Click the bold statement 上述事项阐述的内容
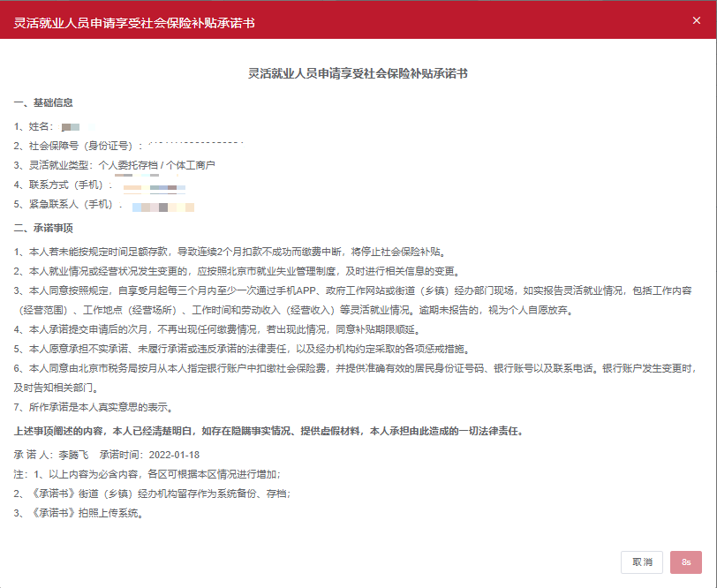 pyautogui.click(x=268, y=431)
